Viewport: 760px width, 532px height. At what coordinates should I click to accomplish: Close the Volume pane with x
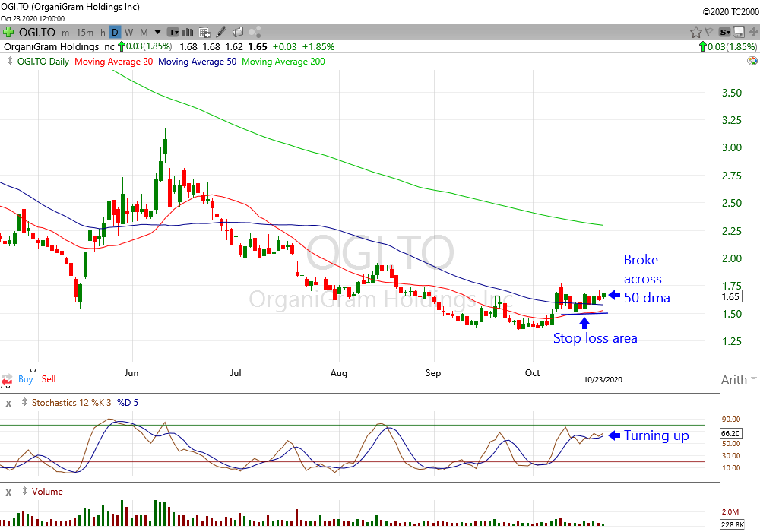click(x=8, y=492)
